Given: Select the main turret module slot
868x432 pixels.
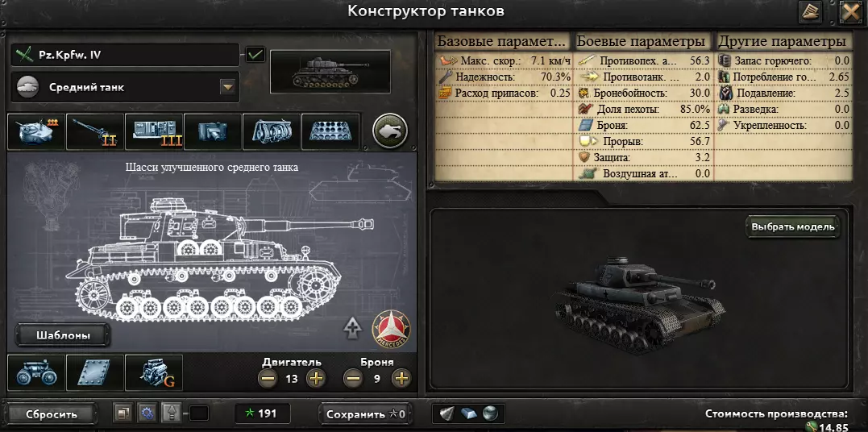Looking at the screenshot, I should tap(36, 132).
